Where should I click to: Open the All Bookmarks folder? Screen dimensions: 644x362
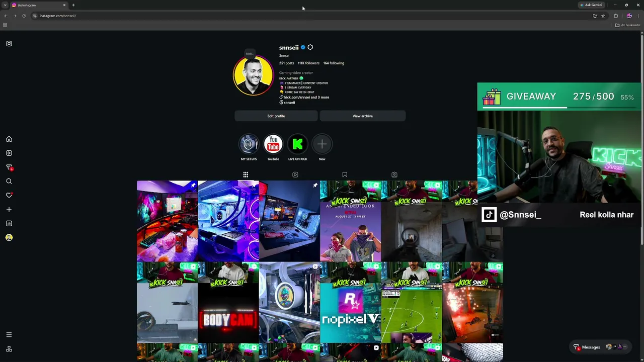[628, 25]
